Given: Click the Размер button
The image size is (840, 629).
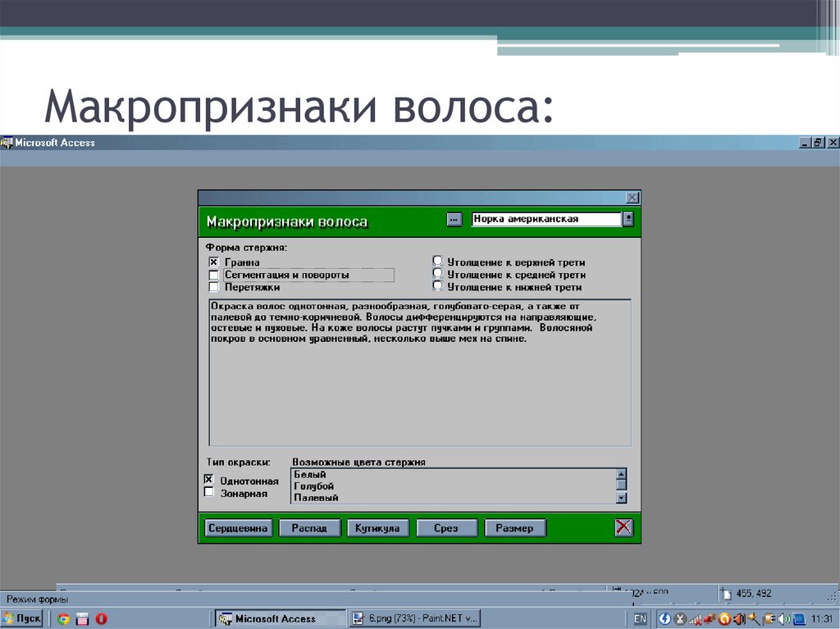Looking at the screenshot, I should point(515,527).
